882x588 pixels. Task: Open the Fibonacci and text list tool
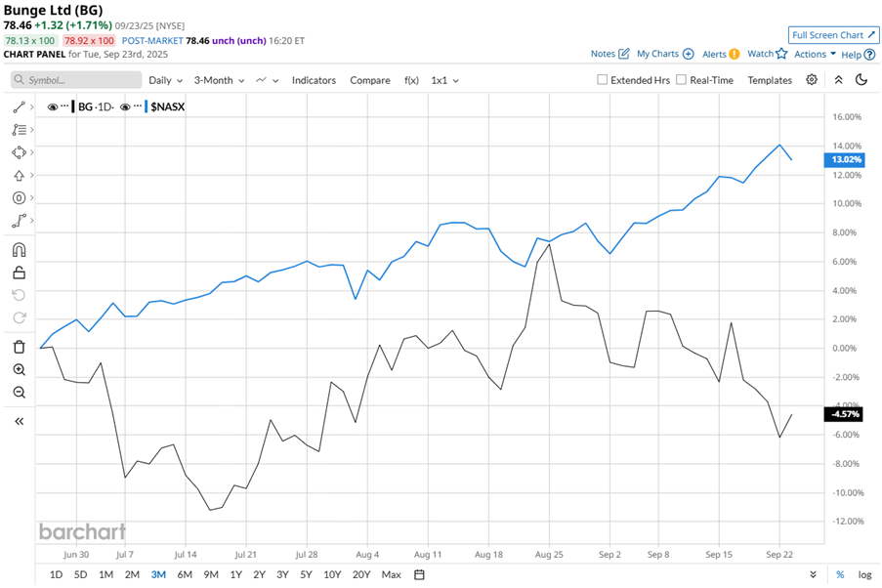pyautogui.click(x=19, y=130)
